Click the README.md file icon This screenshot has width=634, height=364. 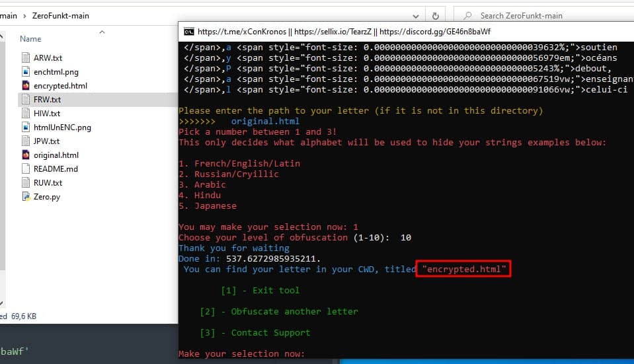coord(26,168)
